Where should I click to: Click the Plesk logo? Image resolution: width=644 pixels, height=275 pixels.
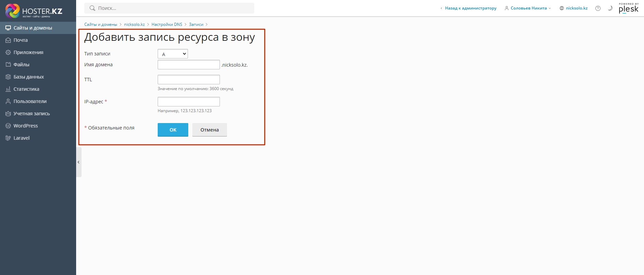pos(628,8)
